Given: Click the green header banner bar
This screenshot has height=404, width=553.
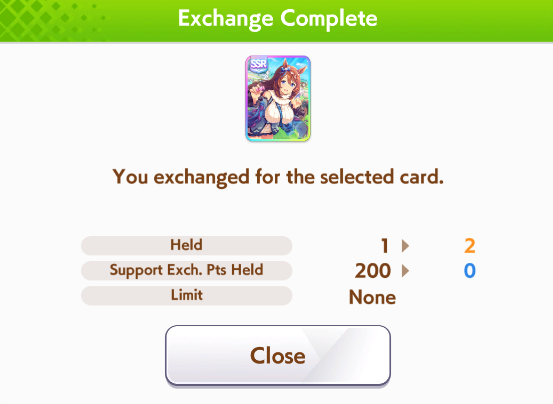Looking at the screenshot, I should [276, 20].
